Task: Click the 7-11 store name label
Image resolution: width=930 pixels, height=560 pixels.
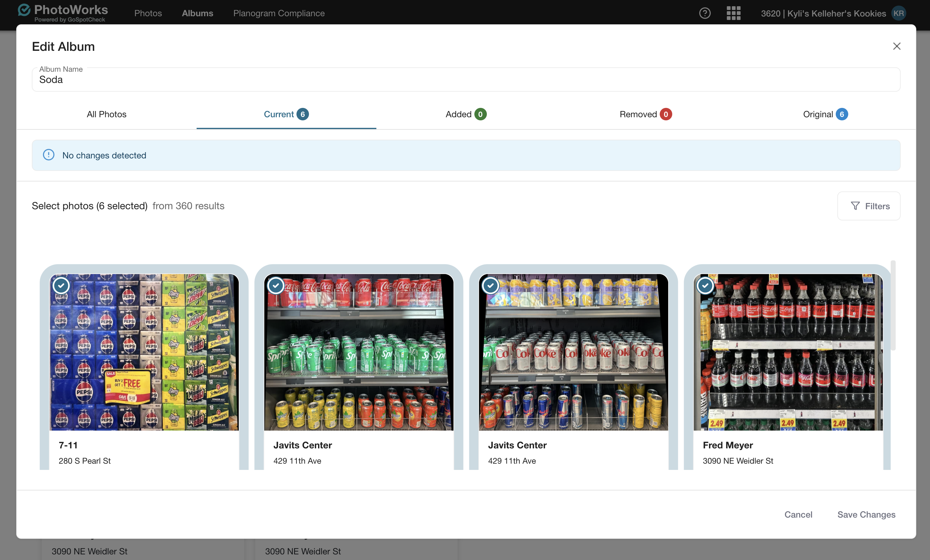Action: coord(68,445)
